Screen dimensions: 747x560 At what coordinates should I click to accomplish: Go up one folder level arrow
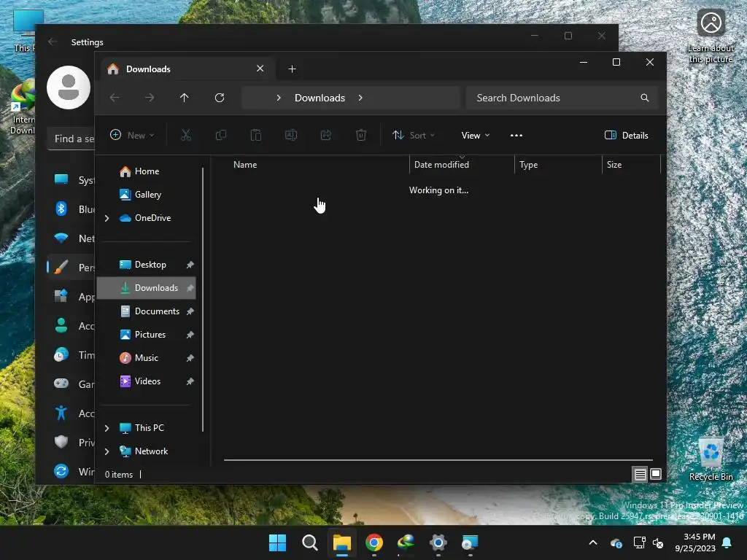[x=185, y=98]
